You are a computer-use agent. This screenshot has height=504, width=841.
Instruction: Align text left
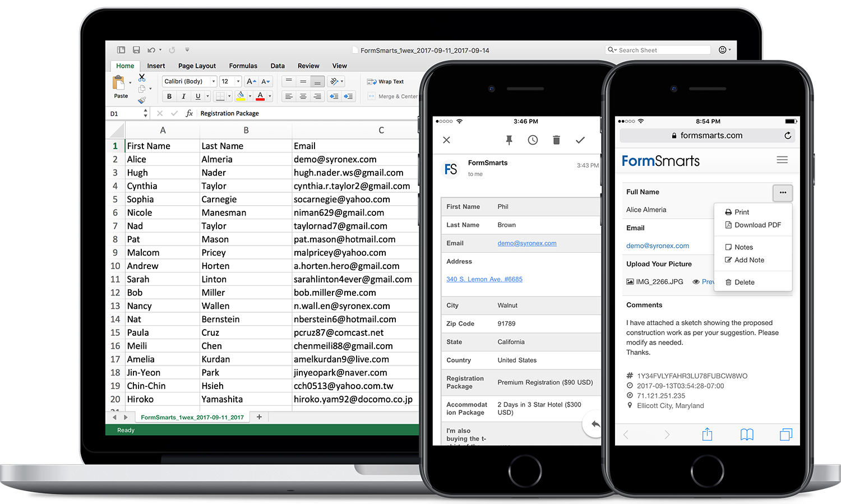click(x=289, y=96)
